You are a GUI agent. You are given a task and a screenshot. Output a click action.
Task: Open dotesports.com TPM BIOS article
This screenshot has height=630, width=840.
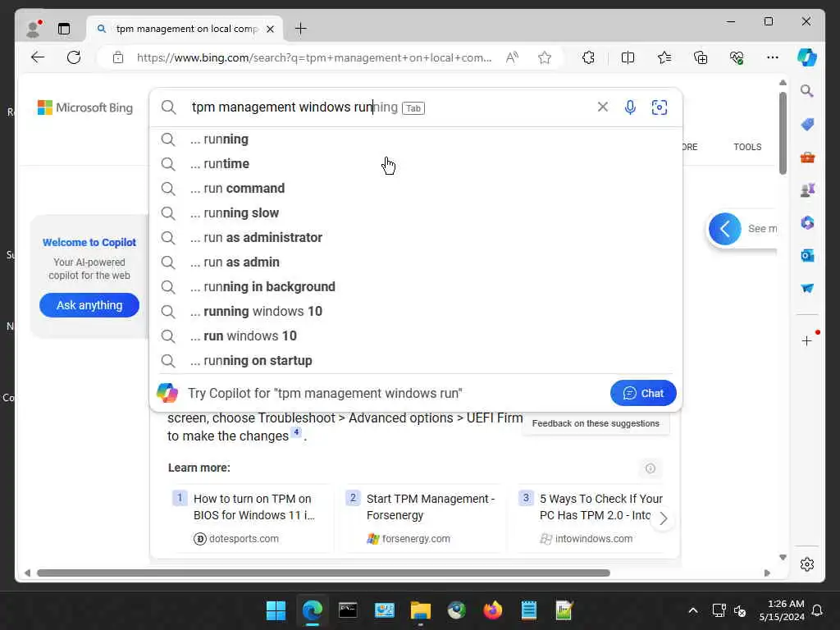click(x=252, y=518)
